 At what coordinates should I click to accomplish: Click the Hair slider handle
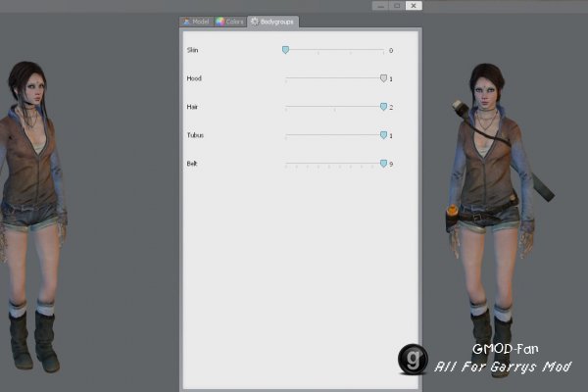point(383,107)
